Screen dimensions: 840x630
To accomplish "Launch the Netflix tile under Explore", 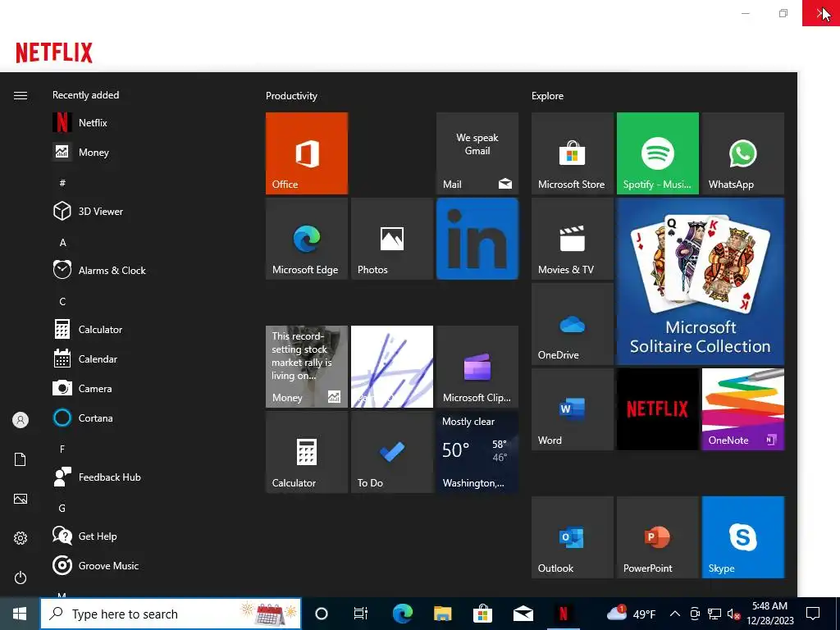I will [657, 409].
